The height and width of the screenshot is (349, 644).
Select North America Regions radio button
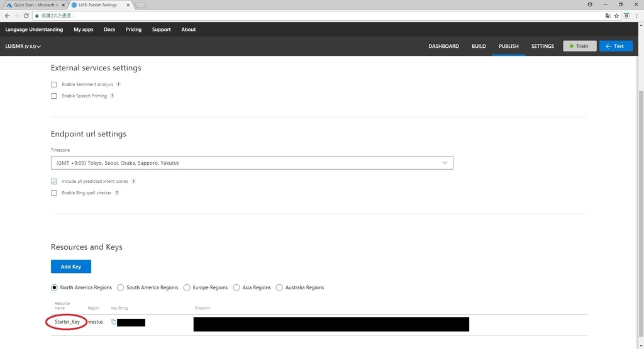[54, 287]
